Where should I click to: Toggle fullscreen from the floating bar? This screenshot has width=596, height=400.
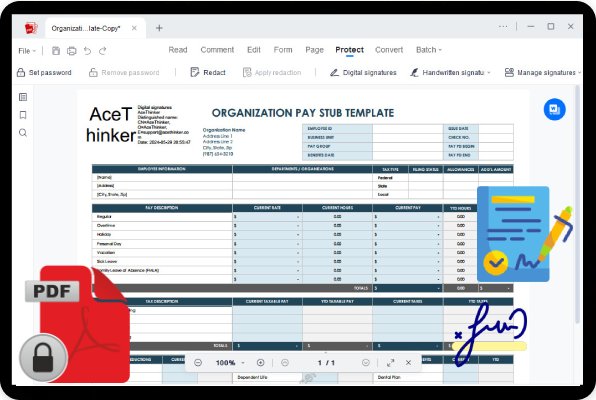[x=390, y=363]
